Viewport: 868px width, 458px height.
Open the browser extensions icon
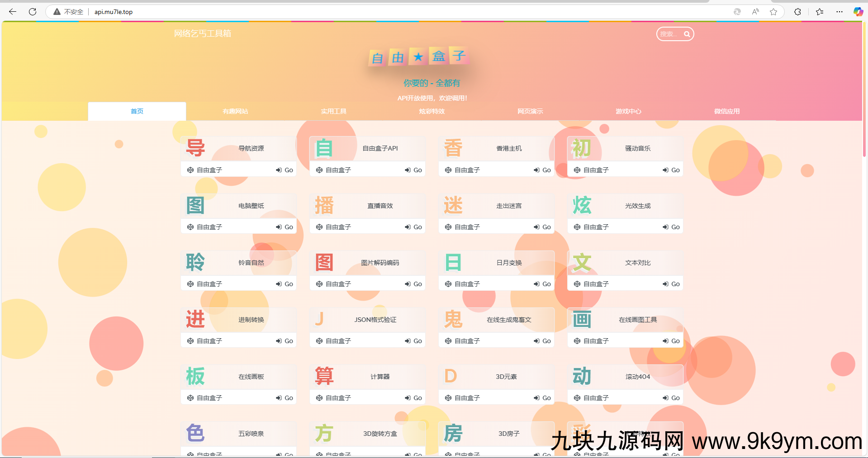797,12
